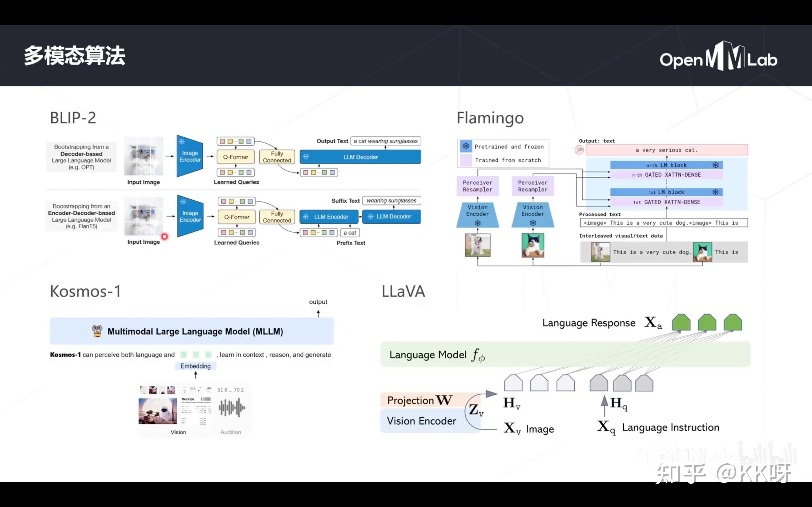Select the snowflake frozen icon on LLM Decoder
This screenshot has width=812, height=507.
tap(306, 157)
